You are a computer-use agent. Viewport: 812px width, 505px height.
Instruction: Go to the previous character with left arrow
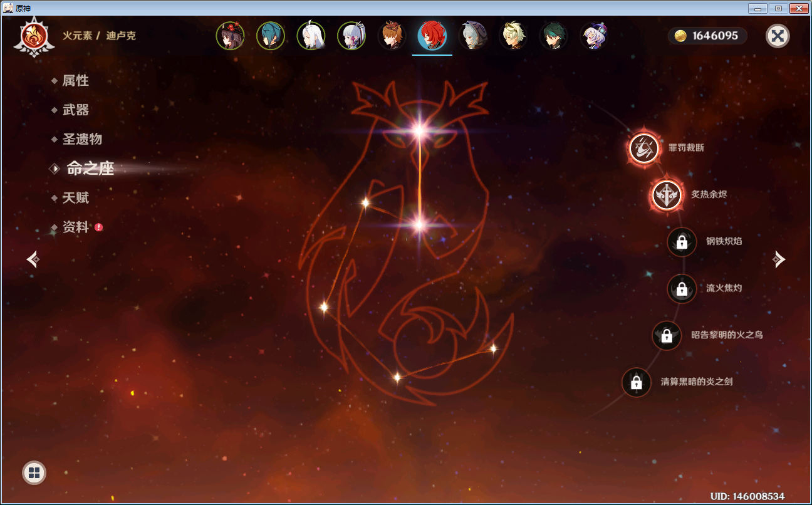[x=33, y=259]
